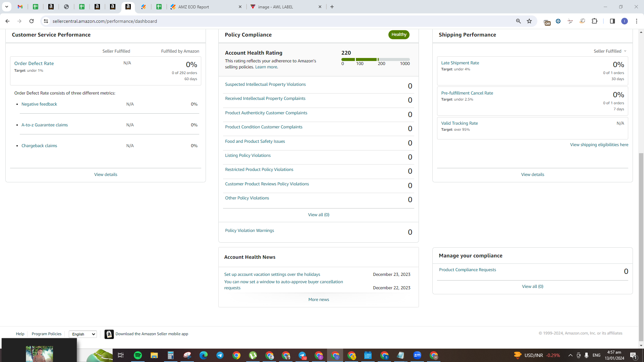The image size is (644, 362).
Task: Open Valid Tracking Rate metric
Action: 459,123
